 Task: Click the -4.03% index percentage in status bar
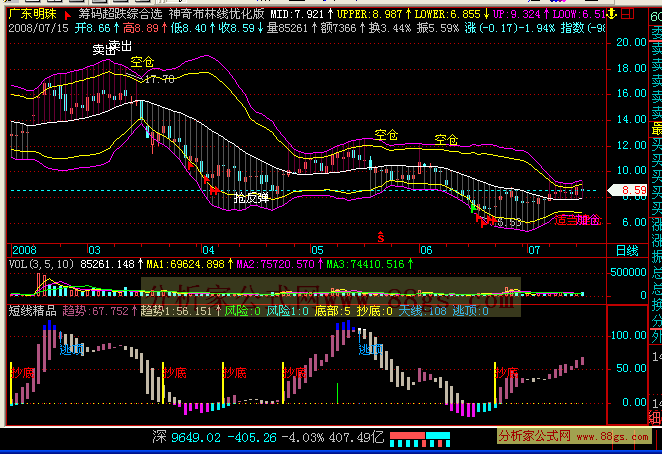[x=303, y=438]
